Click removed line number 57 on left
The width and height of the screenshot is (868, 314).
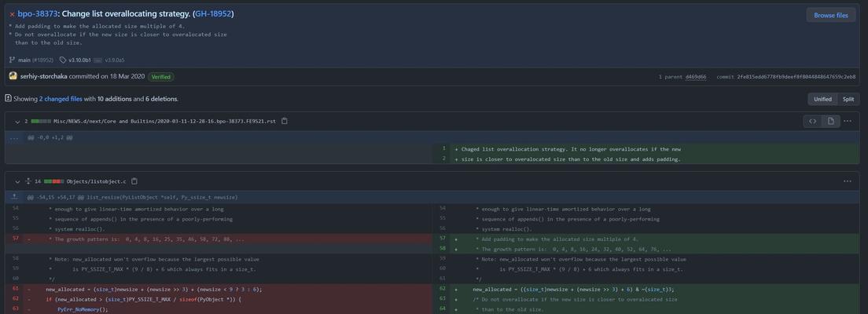(x=15, y=239)
